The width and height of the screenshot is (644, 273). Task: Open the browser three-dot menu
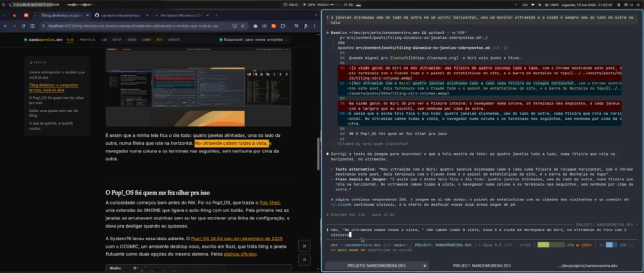pyautogui.click(x=315, y=26)
